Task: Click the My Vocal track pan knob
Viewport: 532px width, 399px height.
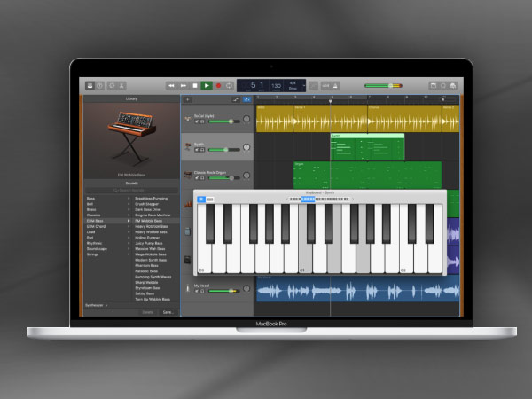Action: pos(246,288)
